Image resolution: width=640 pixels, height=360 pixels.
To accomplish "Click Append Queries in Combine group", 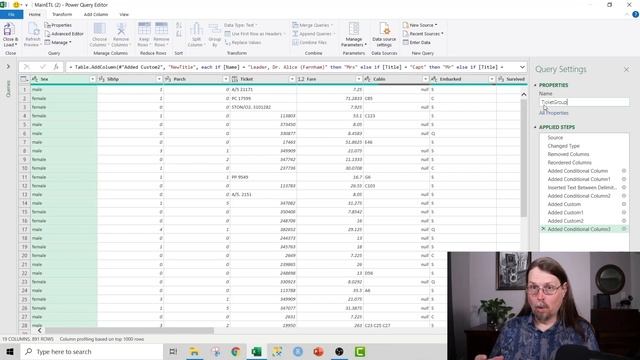I will 313,34.
